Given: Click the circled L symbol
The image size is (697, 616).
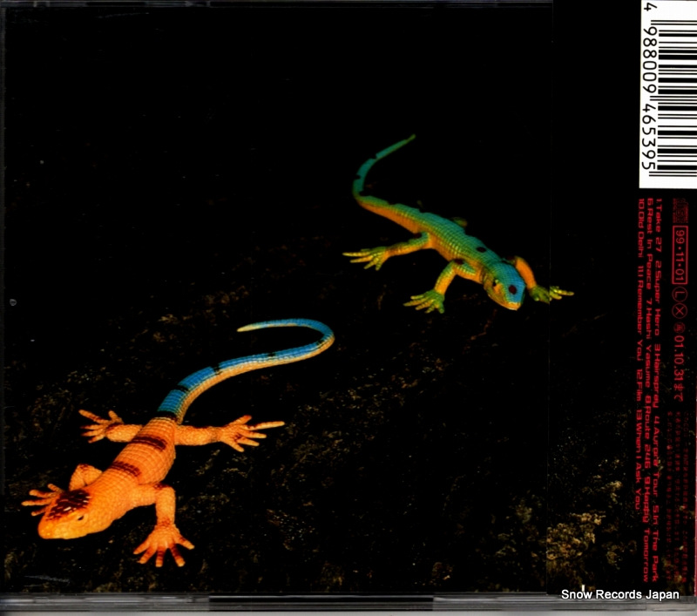Looking at the screenshot, I should click(680, 294).
